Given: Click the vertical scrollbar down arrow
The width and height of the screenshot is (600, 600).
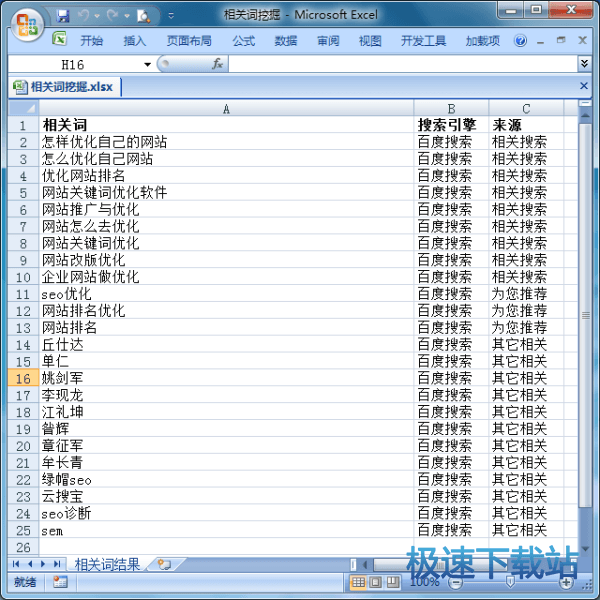Looking at the screenshot, I should pyautogui.click(x=585, y=549).
